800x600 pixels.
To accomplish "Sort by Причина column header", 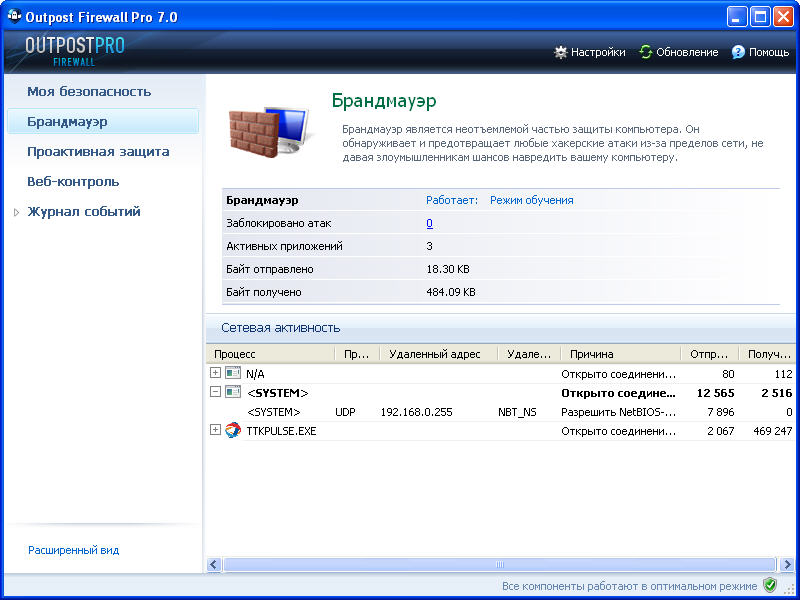I will point(620,354).
